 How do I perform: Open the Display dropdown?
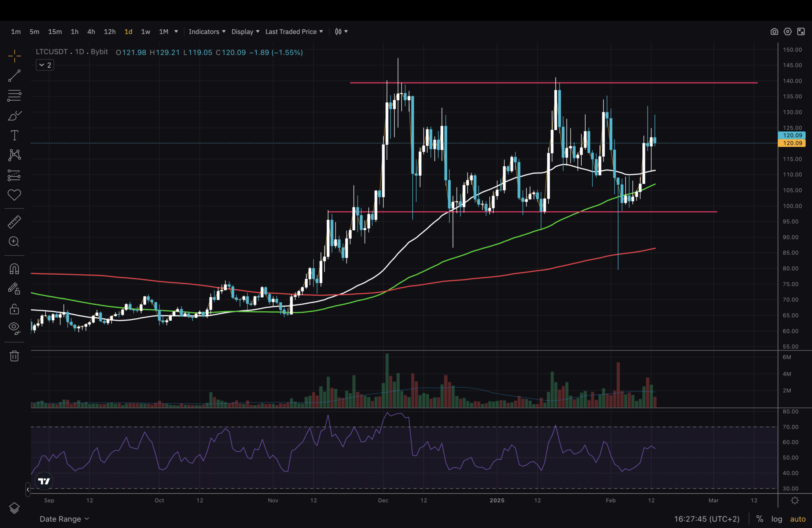[x=245, y=32]
